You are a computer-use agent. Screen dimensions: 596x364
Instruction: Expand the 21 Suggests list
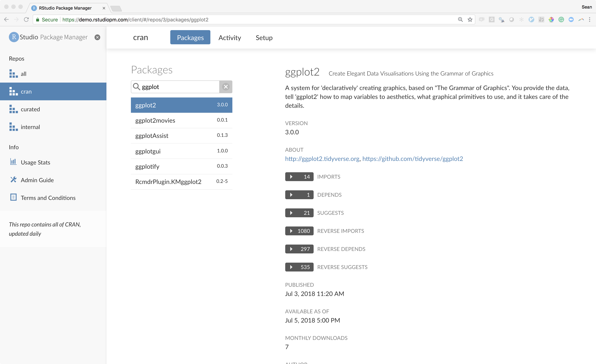point(299,213)
